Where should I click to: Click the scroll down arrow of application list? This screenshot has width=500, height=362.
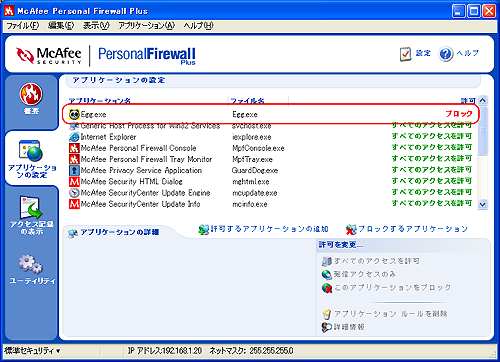pyautogui.click(x=483, y=204)
